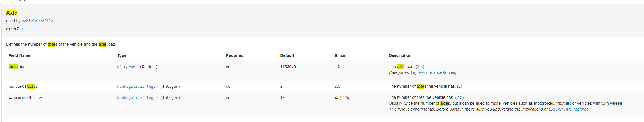Click the Since column header
Viewport: 644px width, 122px height.
click(x=340, y=55)
